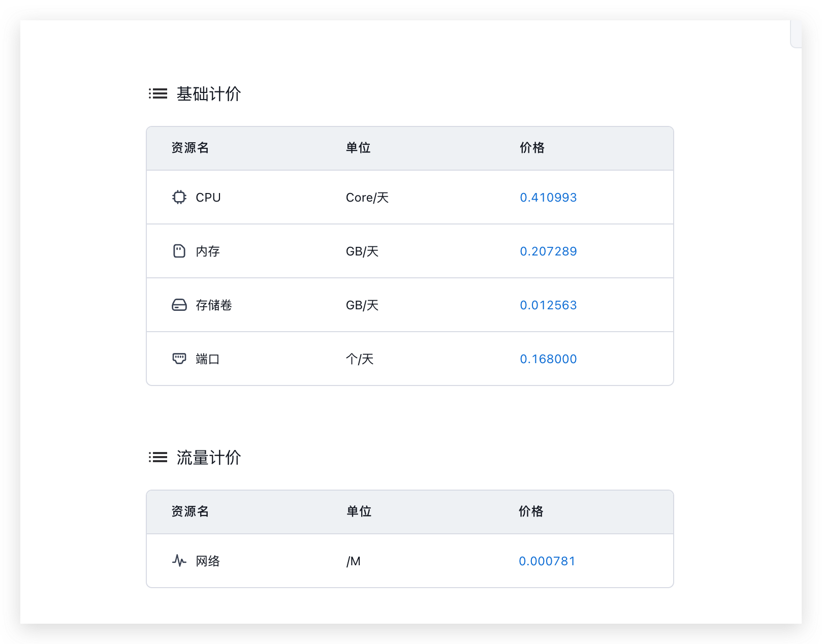Click 资源名 header in the basic pricing table
The image size is (822, 644).
pyautogui.click(x=190, y=148)
